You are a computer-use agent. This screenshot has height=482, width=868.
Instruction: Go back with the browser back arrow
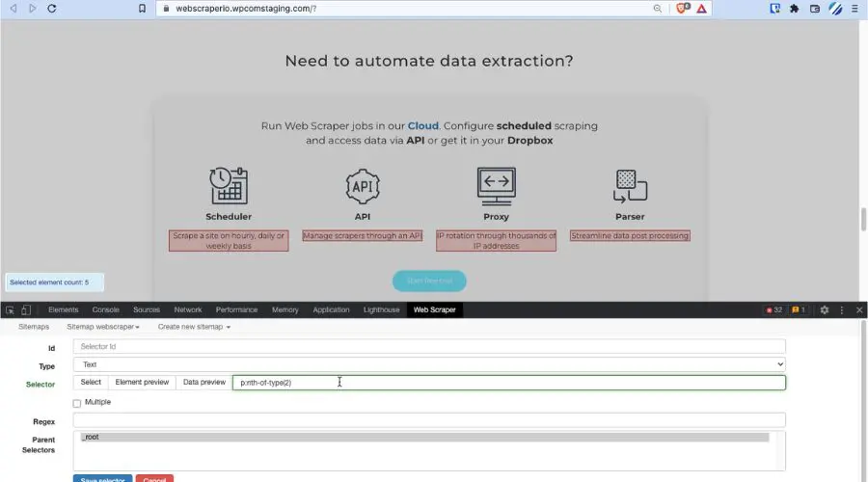14,9
